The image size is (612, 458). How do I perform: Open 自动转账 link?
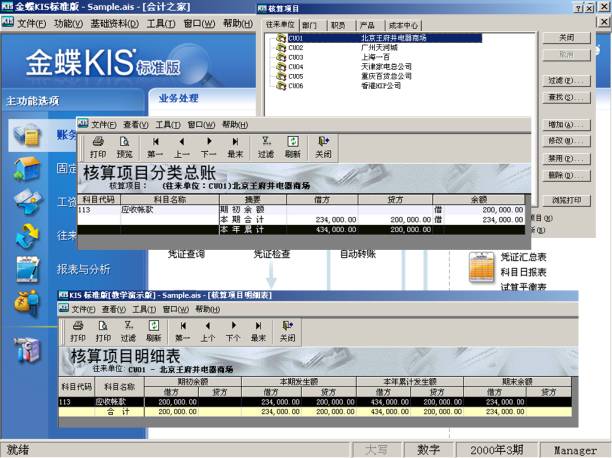(x=358, y=254)
